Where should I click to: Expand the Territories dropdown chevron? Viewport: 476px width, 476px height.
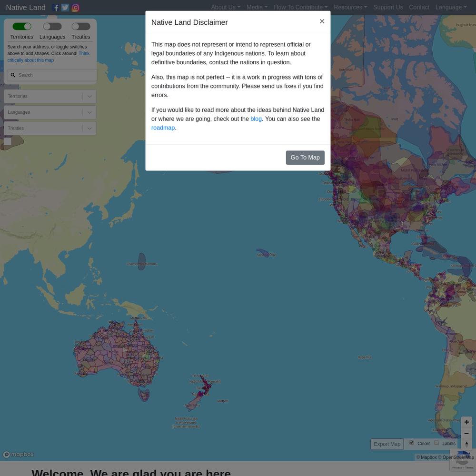[x=89, y=96]
